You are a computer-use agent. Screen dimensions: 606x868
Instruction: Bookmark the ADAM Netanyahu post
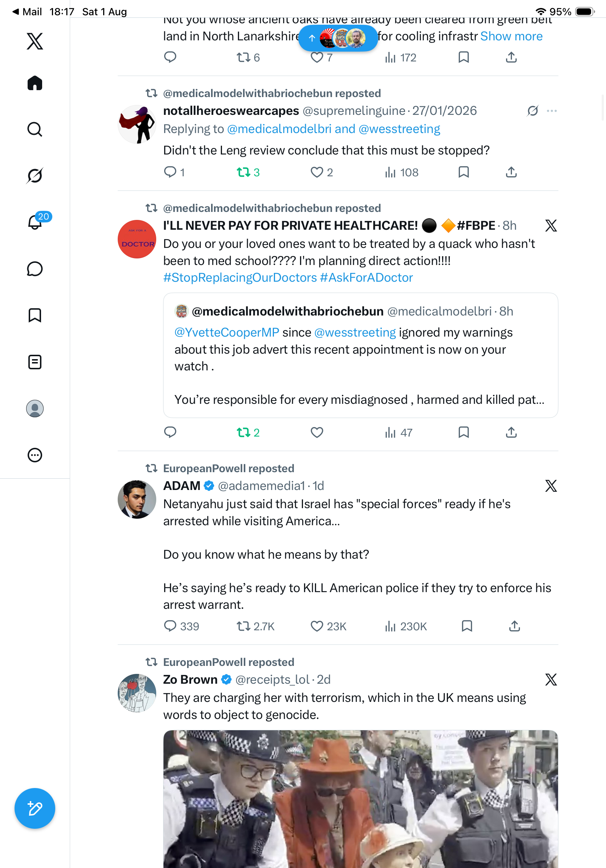[467, 626]
